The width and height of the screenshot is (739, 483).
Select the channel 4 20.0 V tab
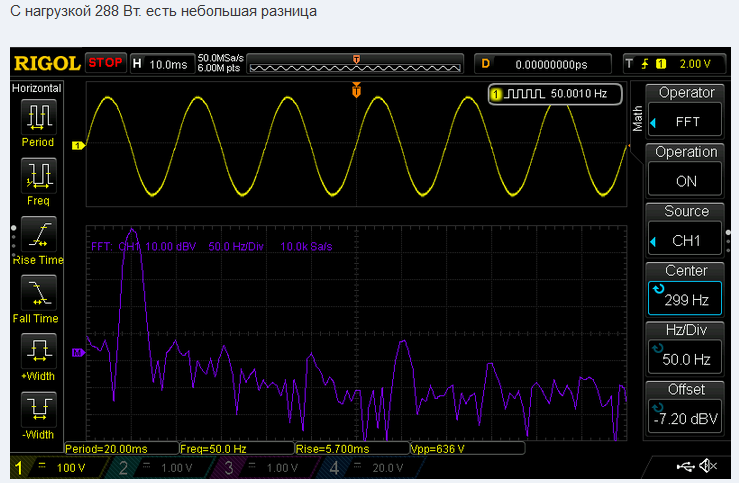click(368, 468)
